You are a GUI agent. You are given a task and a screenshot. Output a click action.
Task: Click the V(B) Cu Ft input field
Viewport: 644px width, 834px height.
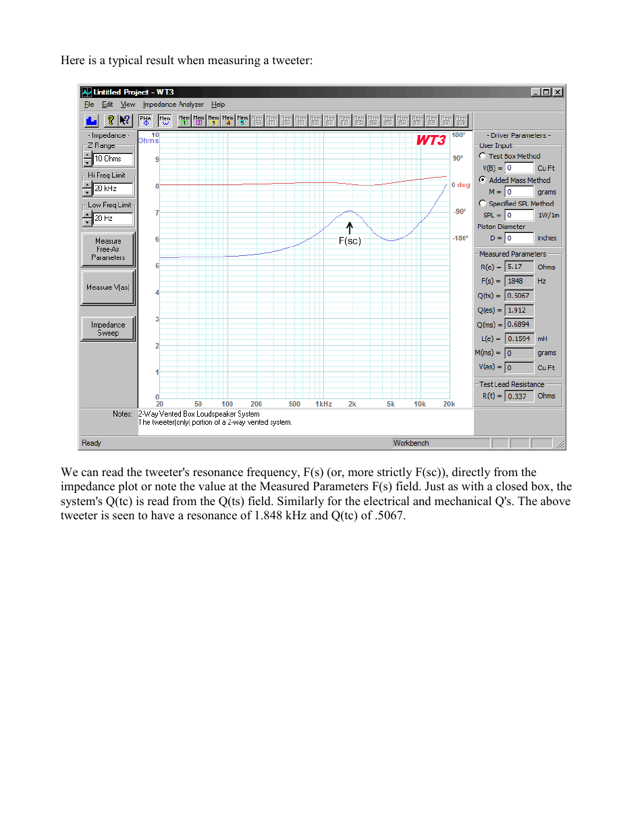point(519,168)
